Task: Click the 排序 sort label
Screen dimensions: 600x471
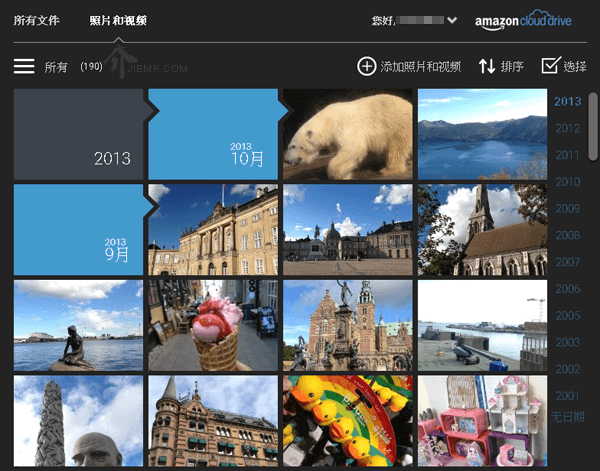Action: [x=512, y=67]
